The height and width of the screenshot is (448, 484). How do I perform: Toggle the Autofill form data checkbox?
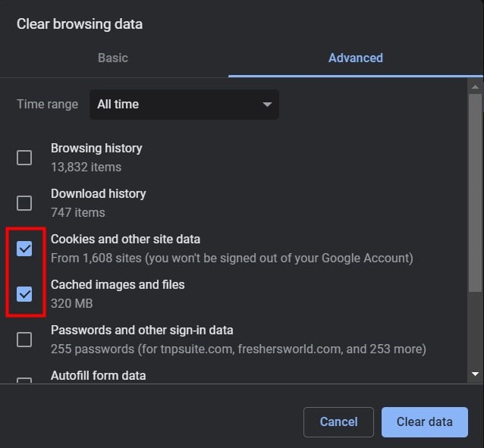(24, 380)
